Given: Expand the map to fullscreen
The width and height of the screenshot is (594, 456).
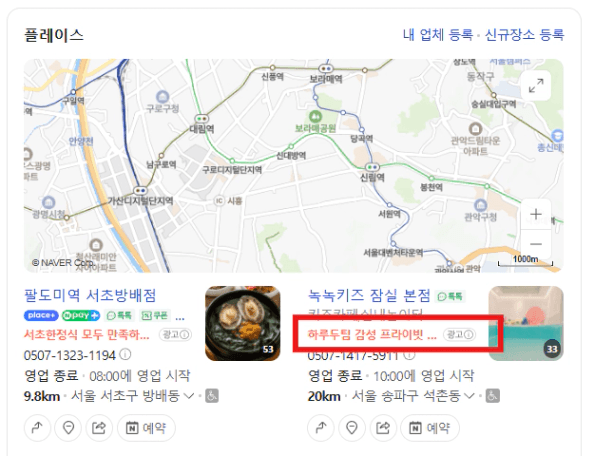Looking at the screenshot, I should [x=536, y=86].
